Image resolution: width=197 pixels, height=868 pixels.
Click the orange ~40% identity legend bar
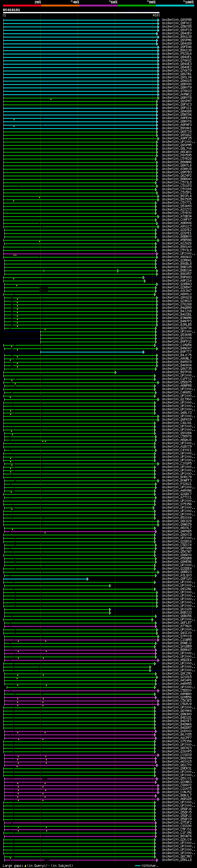(x=60, y=6)
